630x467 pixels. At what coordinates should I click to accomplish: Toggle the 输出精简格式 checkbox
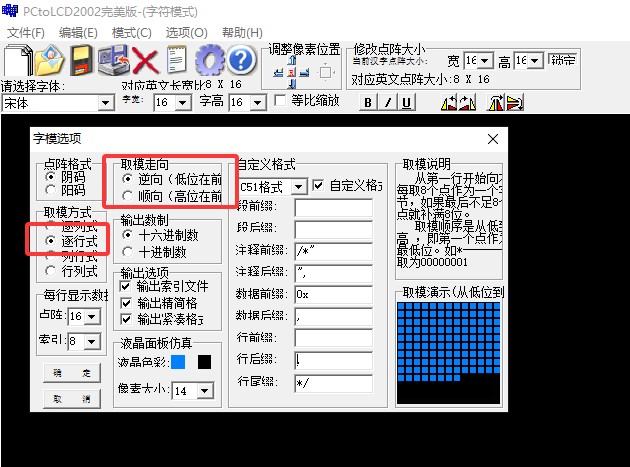[x=125, y=303]
